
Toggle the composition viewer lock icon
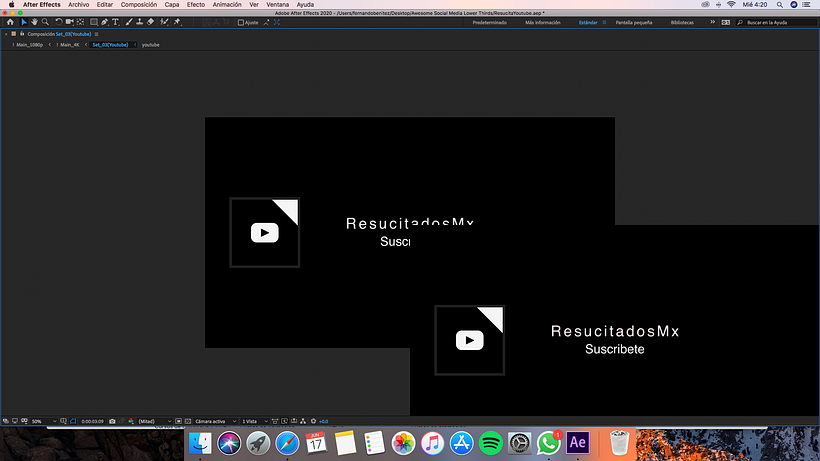coord(22,34)
